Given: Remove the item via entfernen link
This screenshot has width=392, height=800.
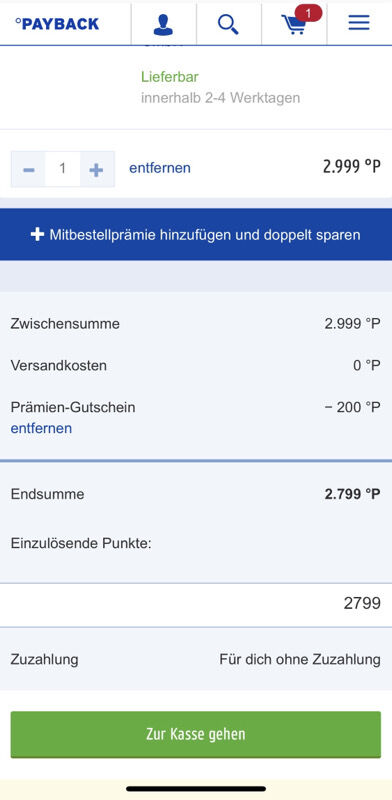Looking at the screenshot, I should 160,168.
